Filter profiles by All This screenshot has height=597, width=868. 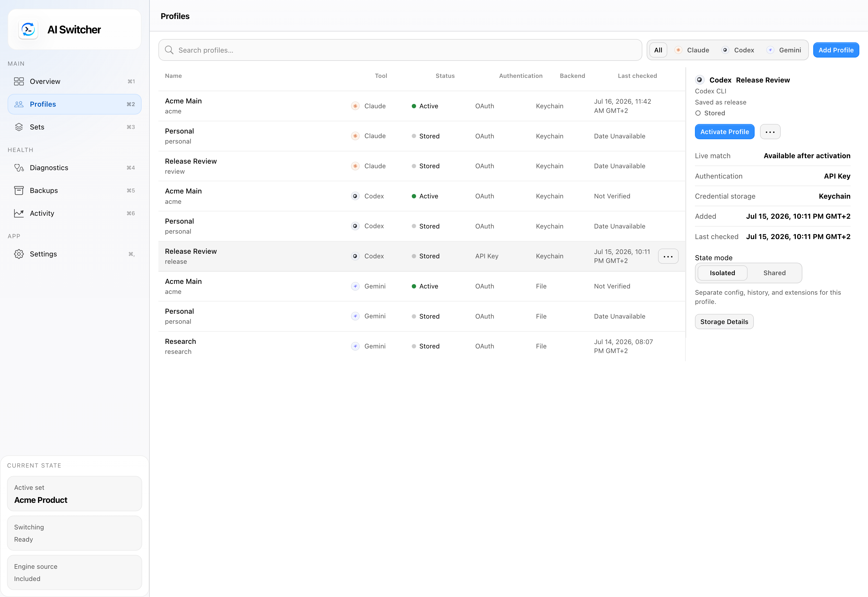tap(658, 50)
